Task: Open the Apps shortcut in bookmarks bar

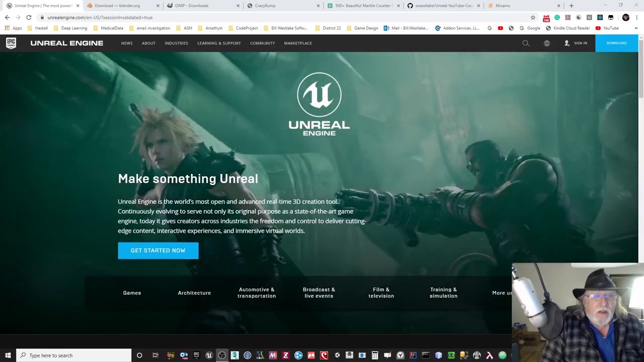Action: pyautogui.click(x=13, y=28)
